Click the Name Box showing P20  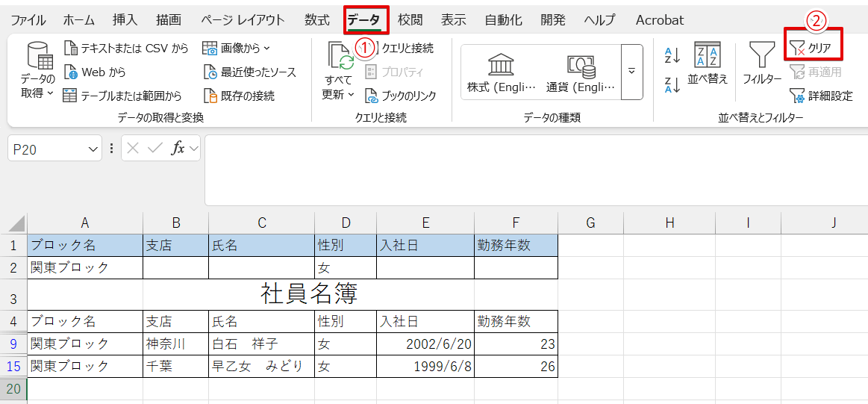point(48,149)
